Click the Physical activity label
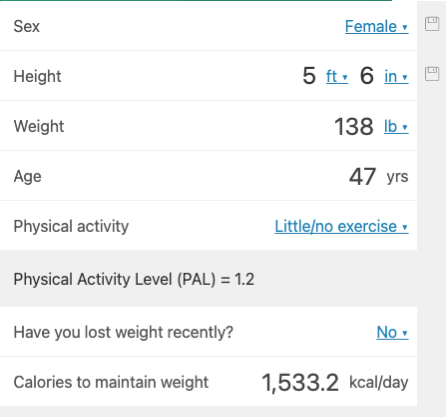Screen dimensions: 446x418 point(71,227)
